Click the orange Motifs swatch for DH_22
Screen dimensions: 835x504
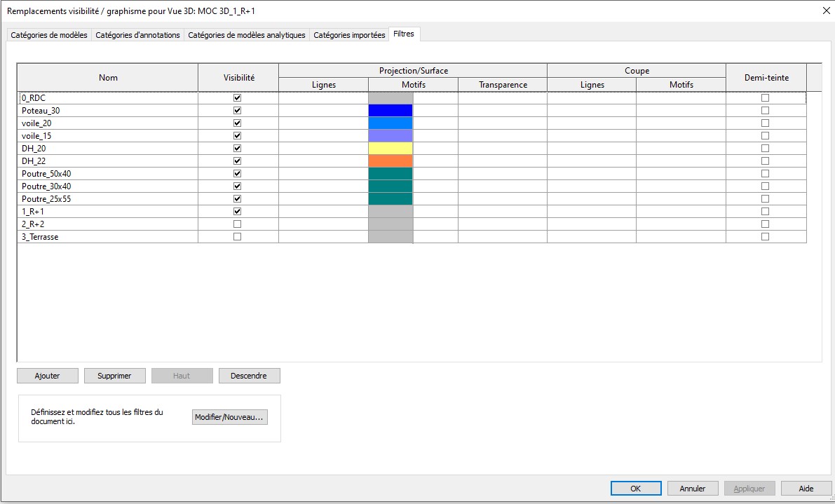point(391,161)
